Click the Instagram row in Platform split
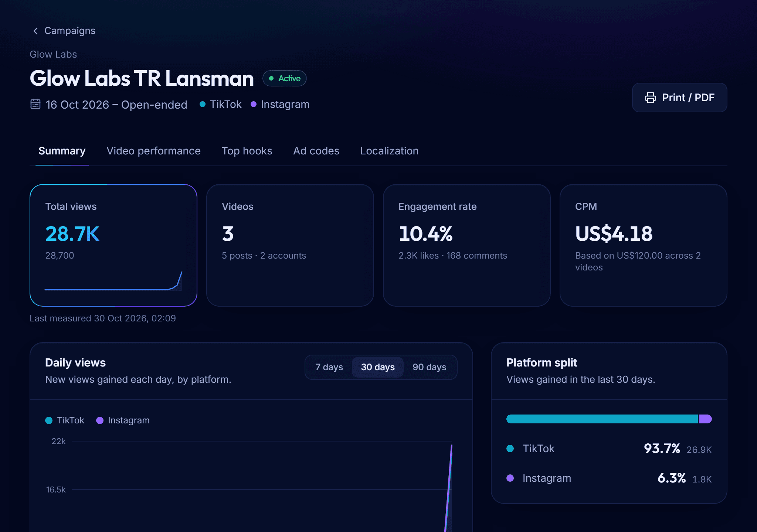The width and height of the screenshot is (757, 532). click(609, 478)
